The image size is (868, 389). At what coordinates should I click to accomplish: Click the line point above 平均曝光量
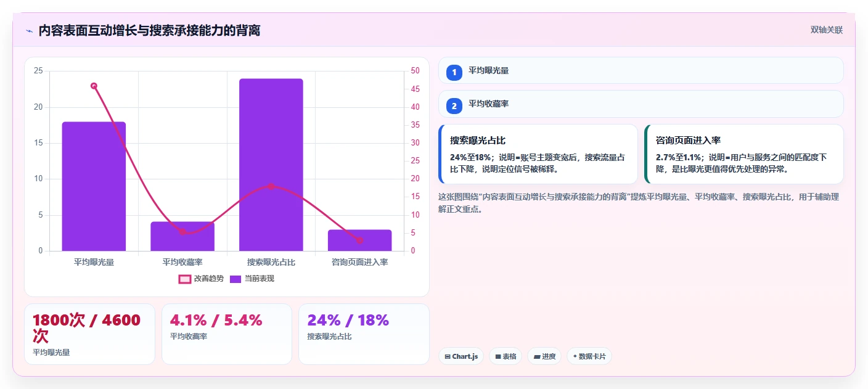pos(94,86)
